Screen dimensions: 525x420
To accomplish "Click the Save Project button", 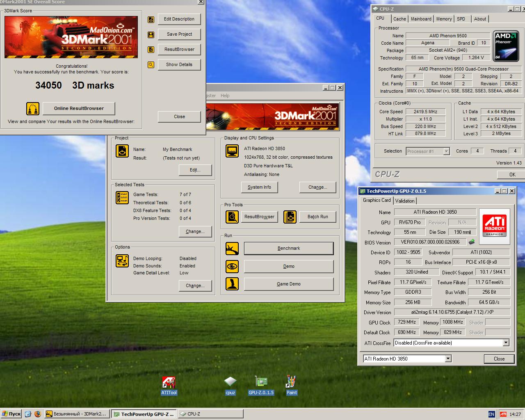I will [179, 34].
